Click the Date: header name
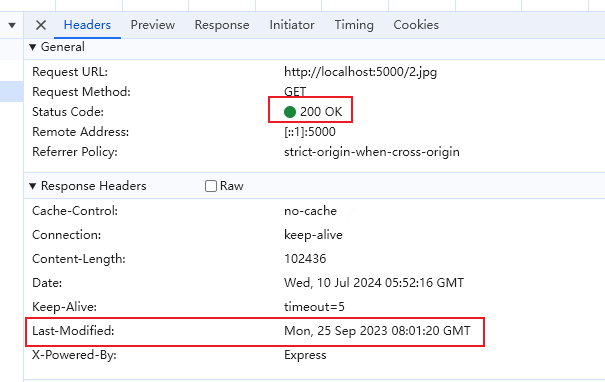605x382 pixels. [47, 283]
